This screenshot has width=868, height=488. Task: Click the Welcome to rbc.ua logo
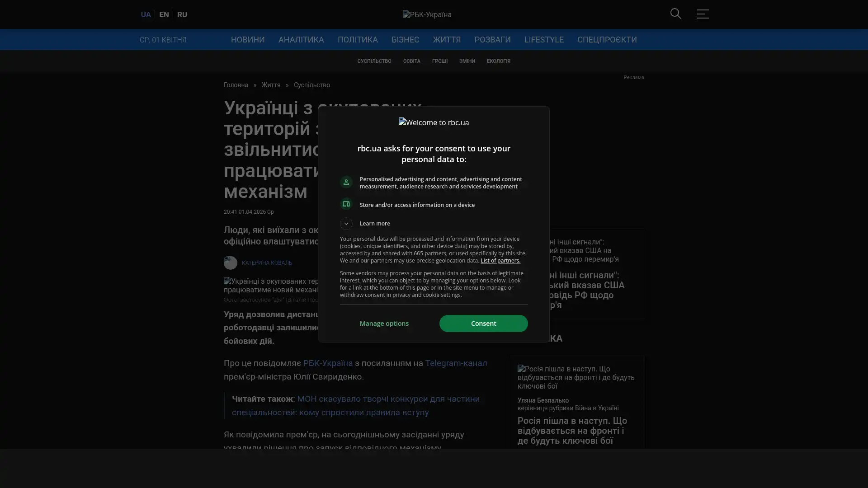click(434, 122)
